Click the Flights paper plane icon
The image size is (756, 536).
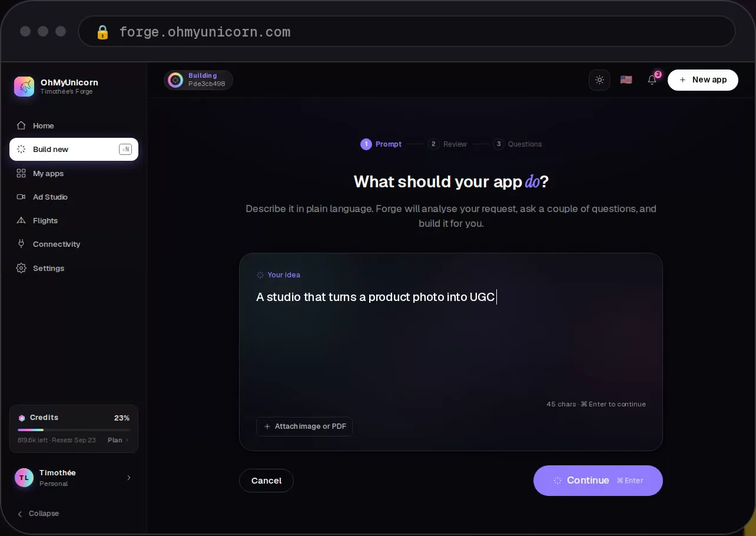click(21, 220)
